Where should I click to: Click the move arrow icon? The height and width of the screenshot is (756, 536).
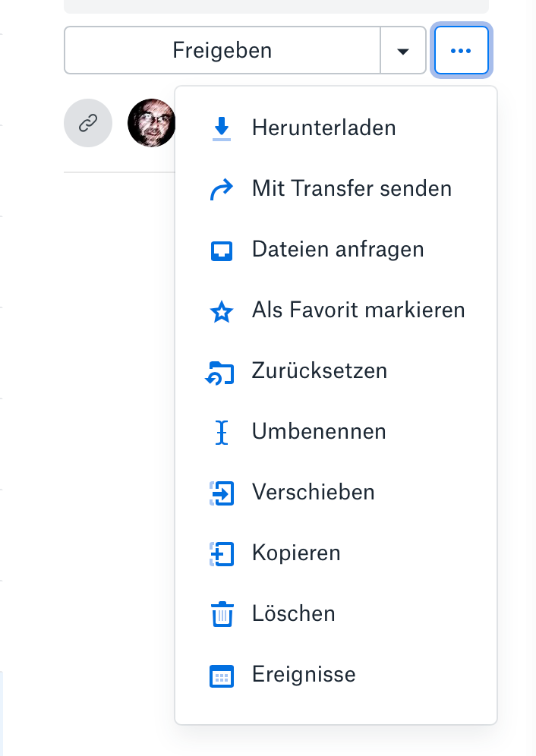pos(221,493)
